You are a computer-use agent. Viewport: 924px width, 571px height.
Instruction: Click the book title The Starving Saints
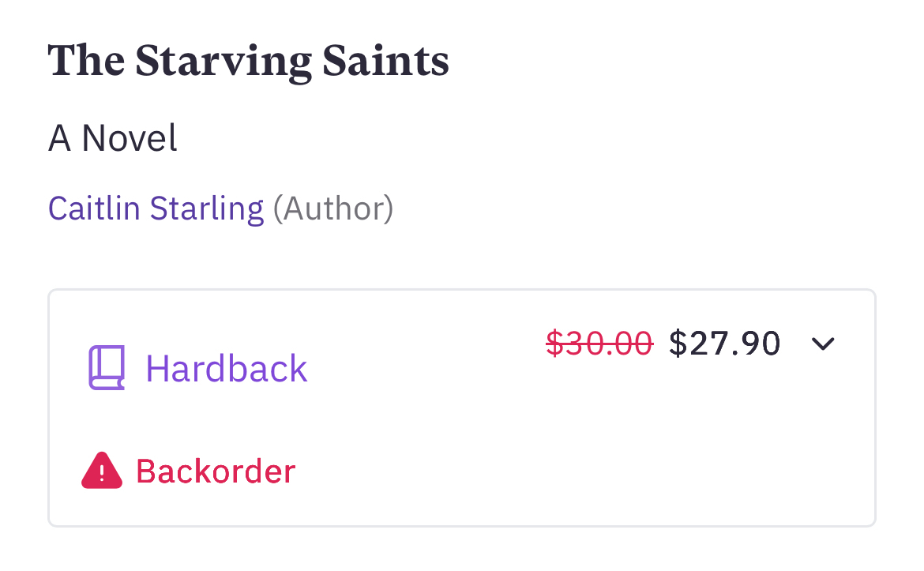[x=248, y=62]
